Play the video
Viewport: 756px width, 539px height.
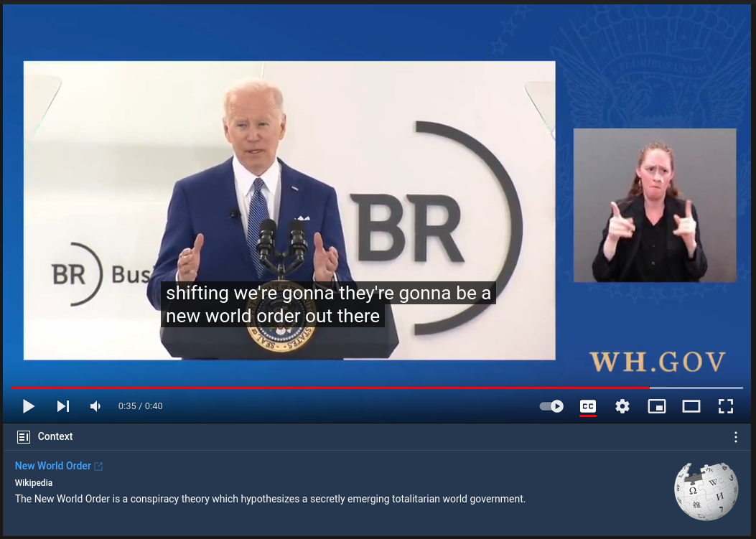click(29, 406)
